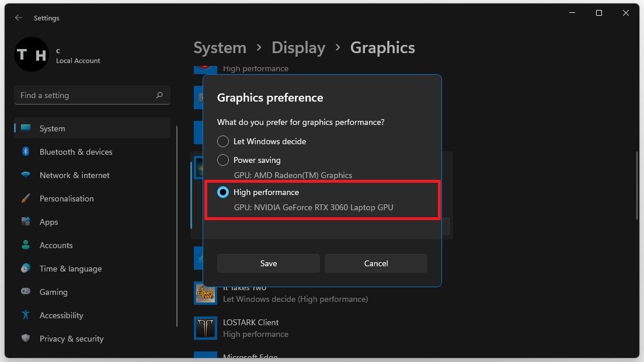
Task: Click the Apps icon in sidebar
Action: click(26, 221)
